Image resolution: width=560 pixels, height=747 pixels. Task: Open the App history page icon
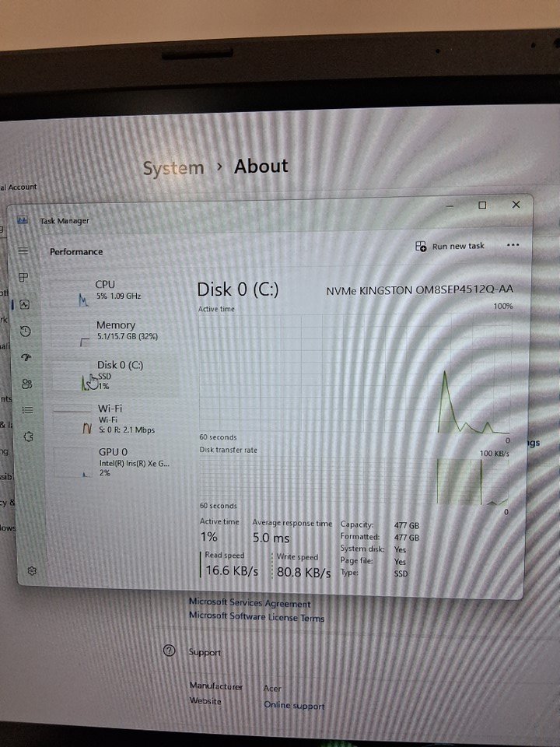[x=26, y=331]
